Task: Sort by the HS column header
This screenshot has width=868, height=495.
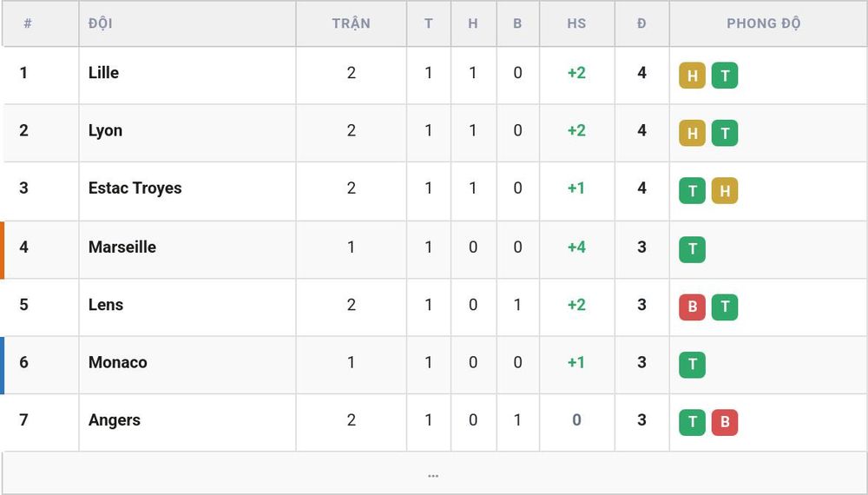Action: (576, 23)
